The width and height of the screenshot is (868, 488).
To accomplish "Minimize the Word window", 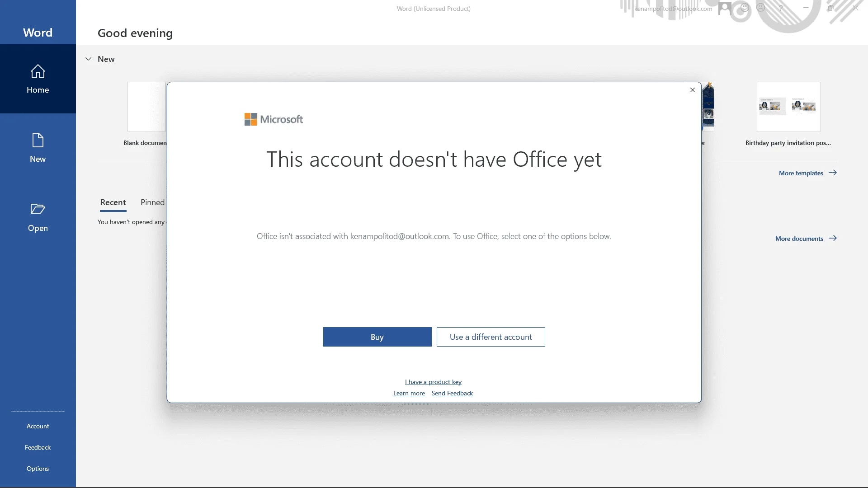I will (806, 8).
